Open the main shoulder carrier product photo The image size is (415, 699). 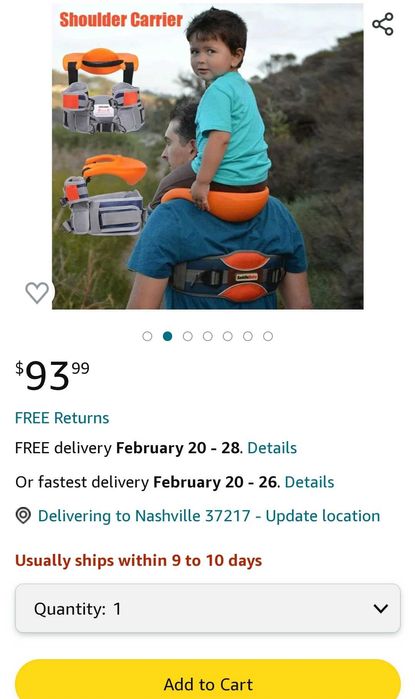tap(208, 156)
